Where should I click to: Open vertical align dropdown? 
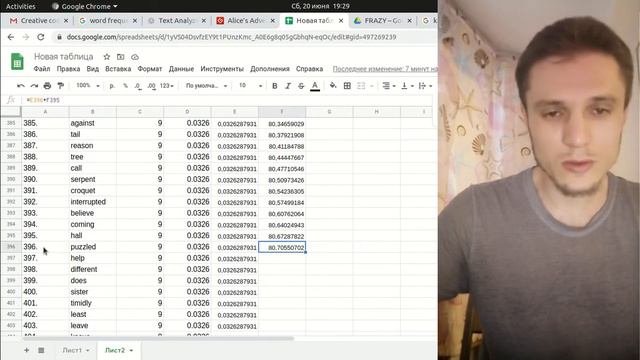tap(407, 86)
